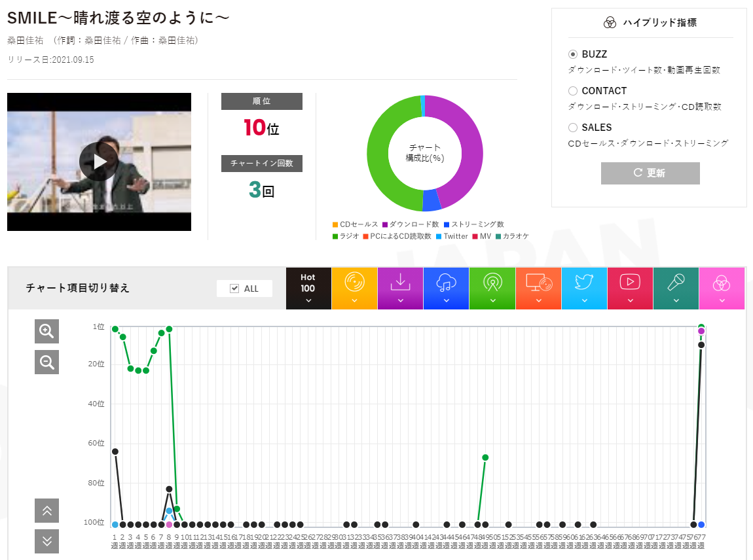
Task: Click the artist name 桑田佳祐
Action: pos(25,41)
